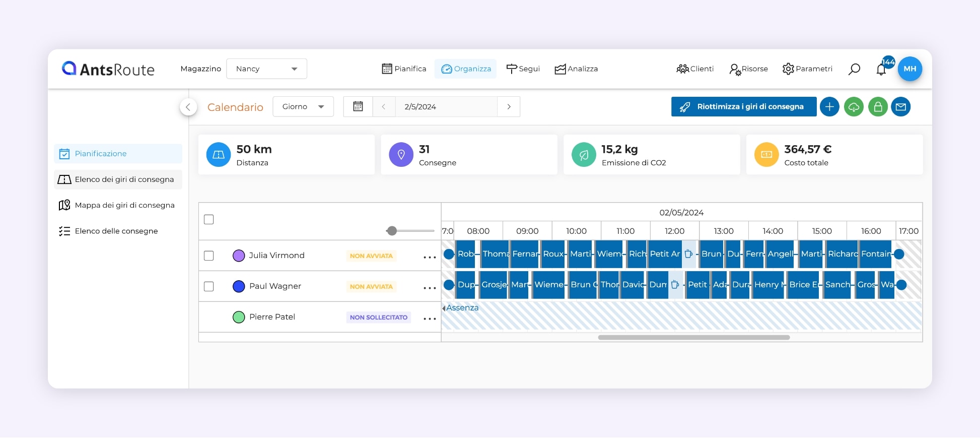
Task: Switch to the Analizza tab
Action: pyautogui.click(x=576, y=69)
